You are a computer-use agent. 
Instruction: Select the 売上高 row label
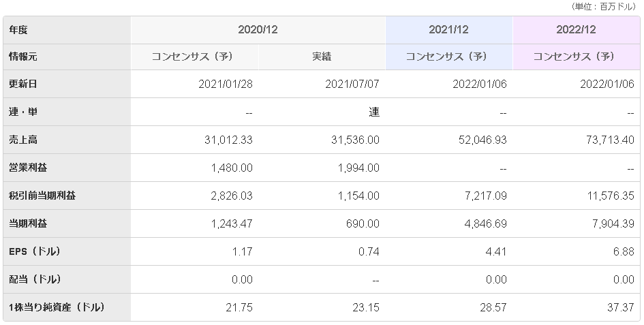[24, 140]
